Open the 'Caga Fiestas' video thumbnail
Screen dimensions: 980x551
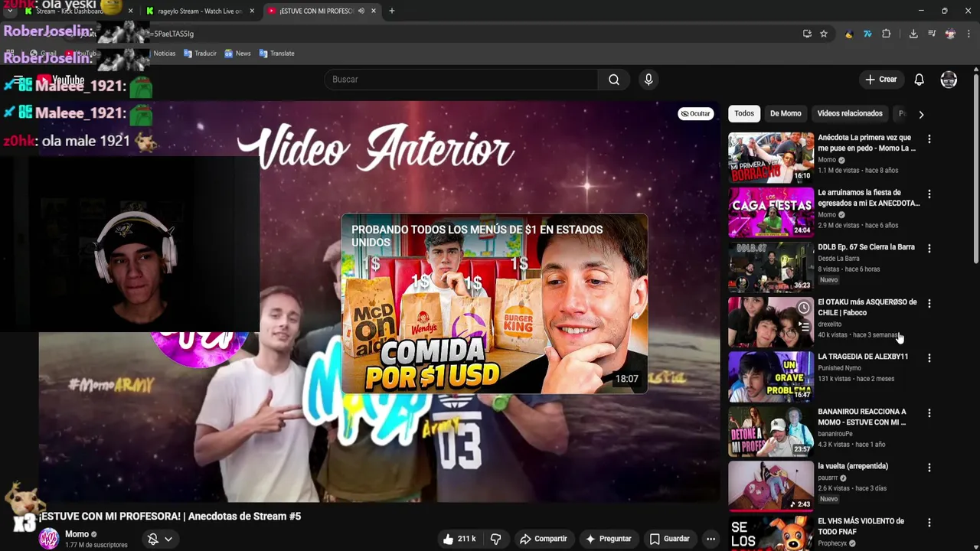771,213
